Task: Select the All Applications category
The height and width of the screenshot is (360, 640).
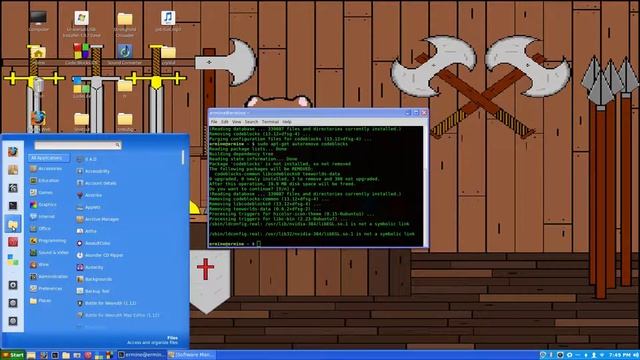Action: 49,158
